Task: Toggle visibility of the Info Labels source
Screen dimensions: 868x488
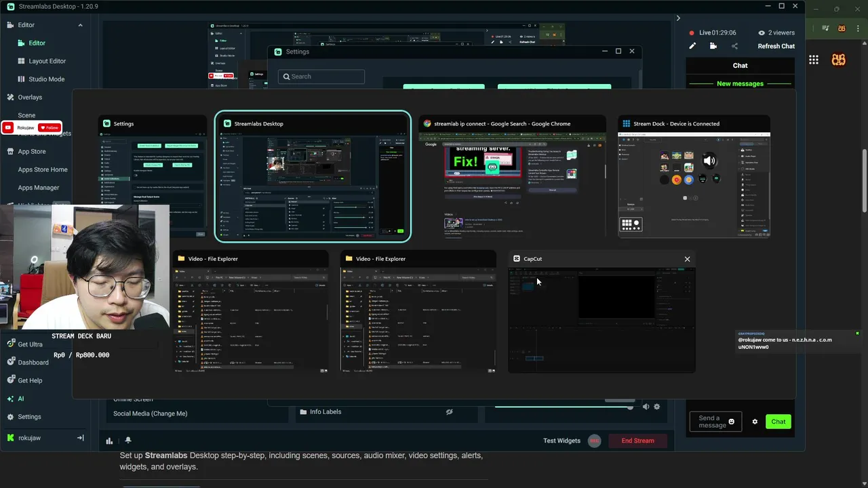Action: [449, 411]
